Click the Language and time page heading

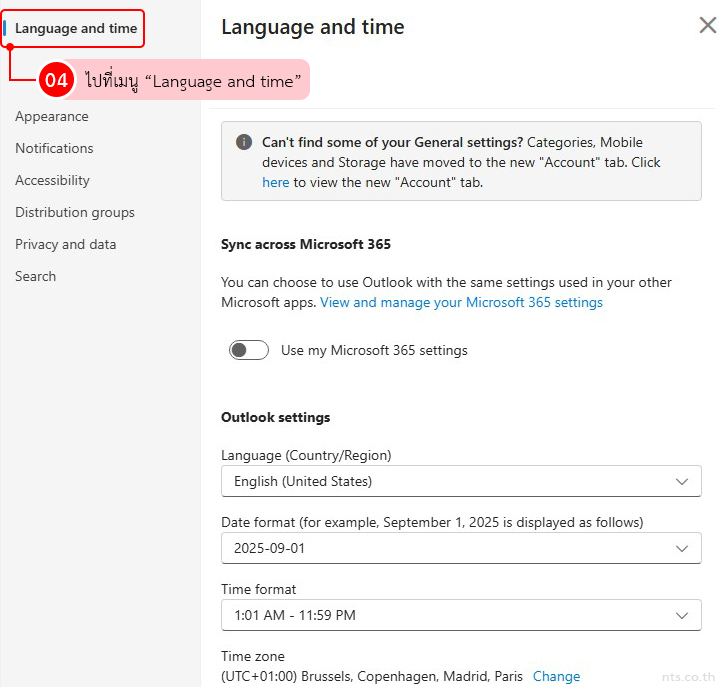[x=313, y=27]
